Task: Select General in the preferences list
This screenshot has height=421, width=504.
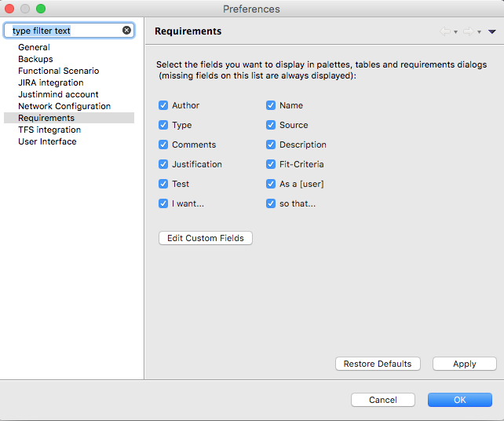Action: pyautogui.click(x=34, y=47)
